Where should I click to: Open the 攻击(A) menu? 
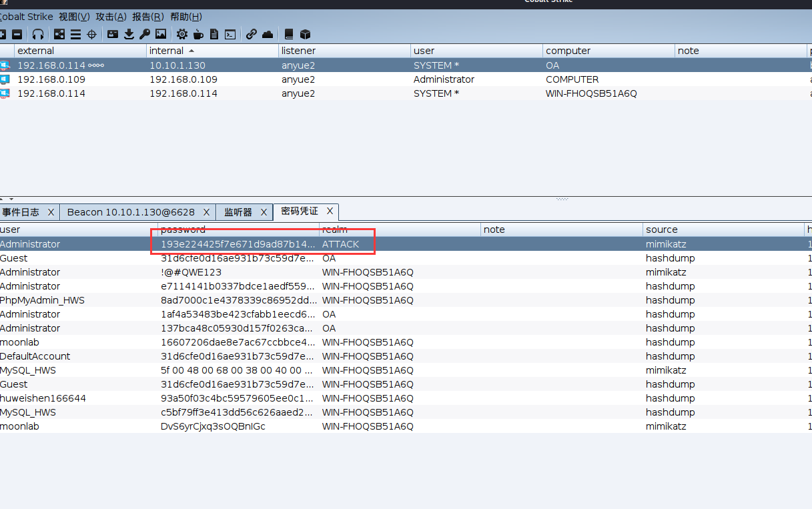(x=111, y=17)
